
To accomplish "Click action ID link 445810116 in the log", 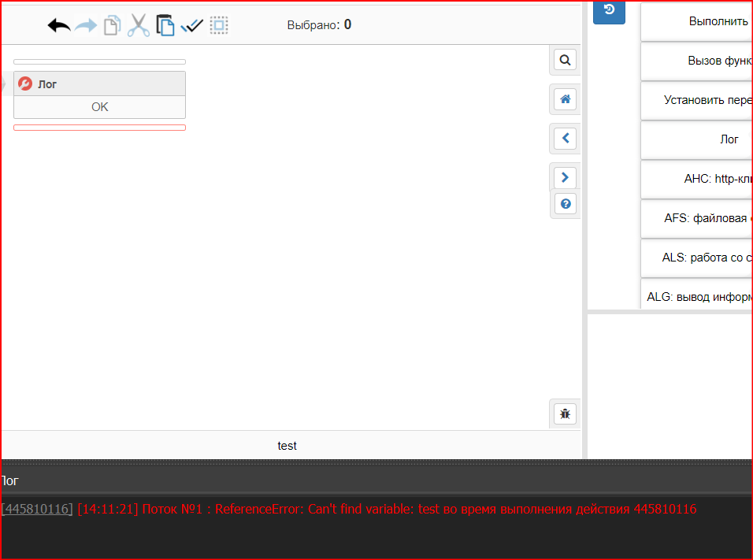I will 38,509.
